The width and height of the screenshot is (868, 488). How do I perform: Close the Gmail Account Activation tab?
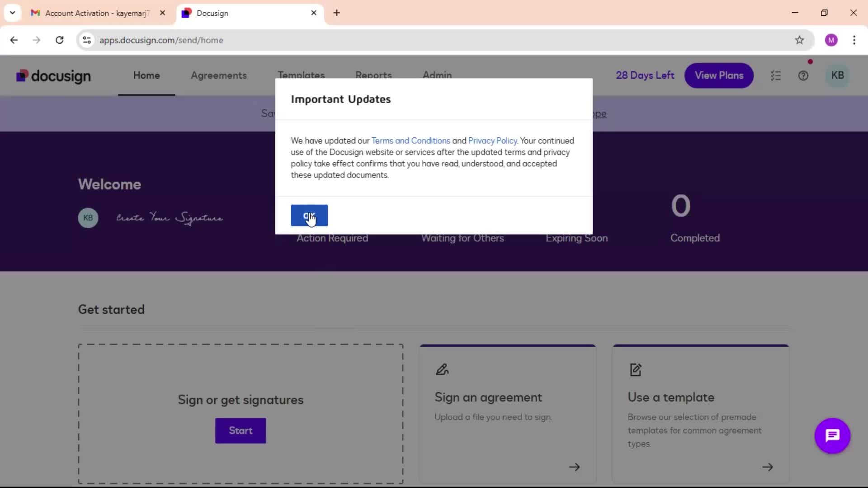(x=162, y=13)
